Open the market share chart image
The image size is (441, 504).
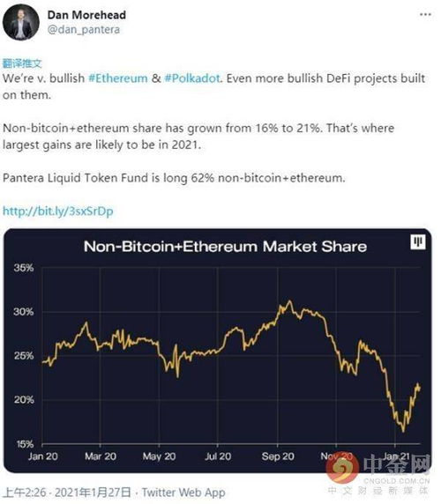click(x=218, y=351)
